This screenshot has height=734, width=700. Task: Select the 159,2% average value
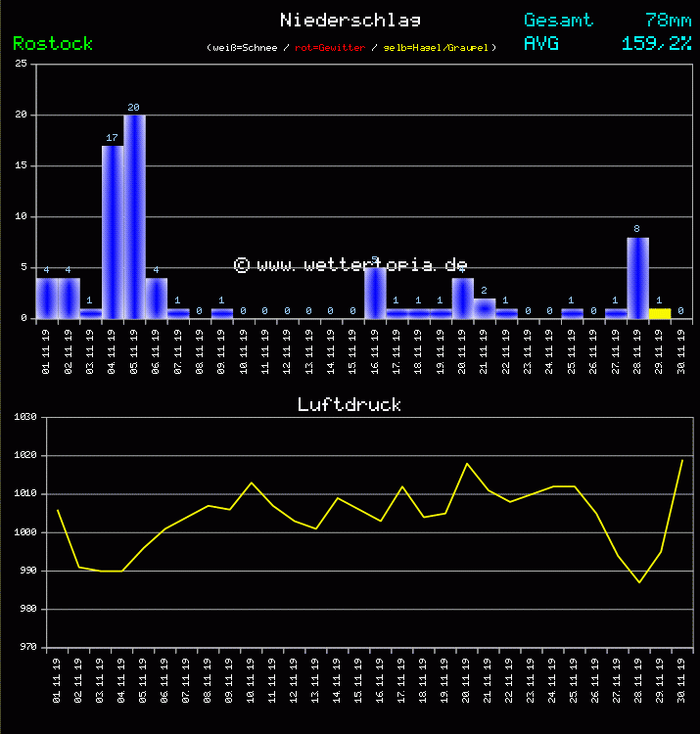656,43
